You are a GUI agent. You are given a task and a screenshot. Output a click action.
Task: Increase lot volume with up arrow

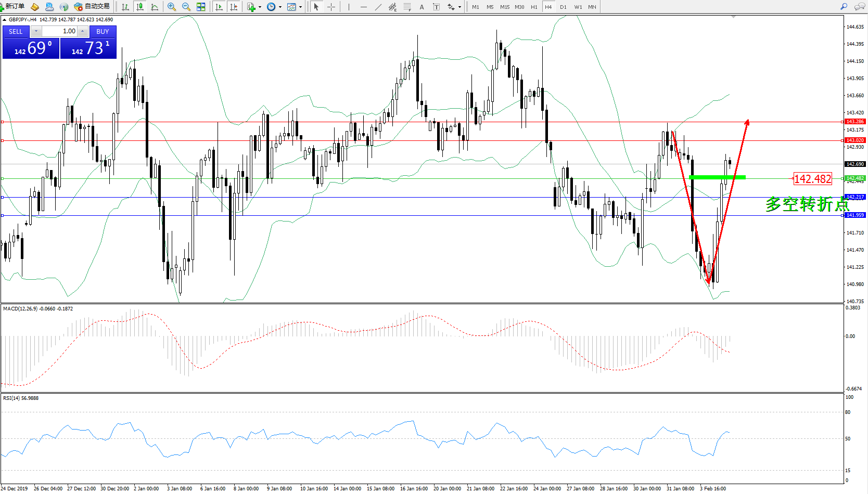83,31
